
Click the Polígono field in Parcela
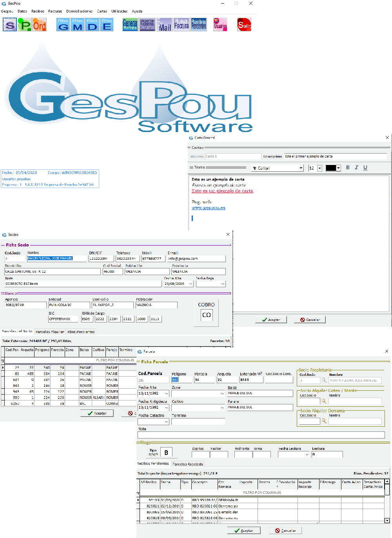182,380
